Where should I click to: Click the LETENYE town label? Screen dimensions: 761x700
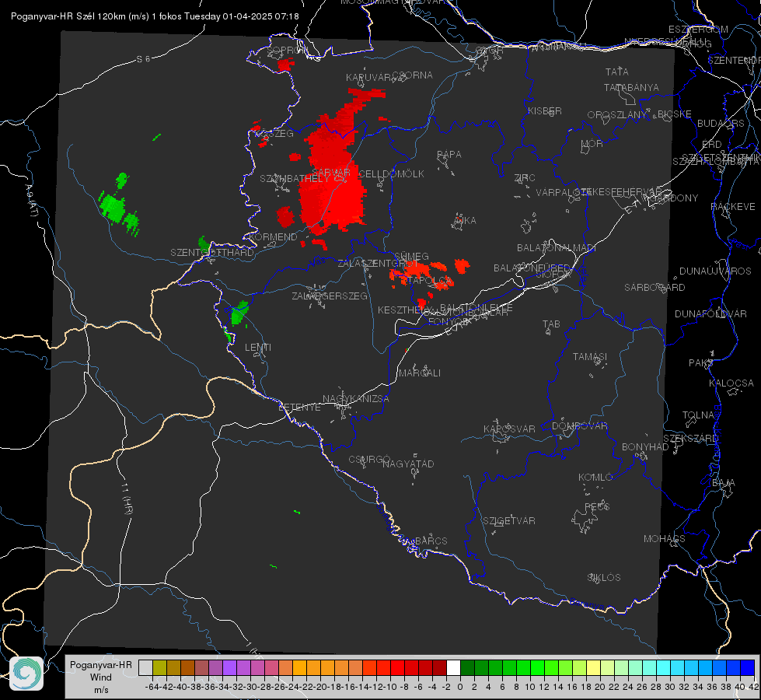click(x=299, y=408)
